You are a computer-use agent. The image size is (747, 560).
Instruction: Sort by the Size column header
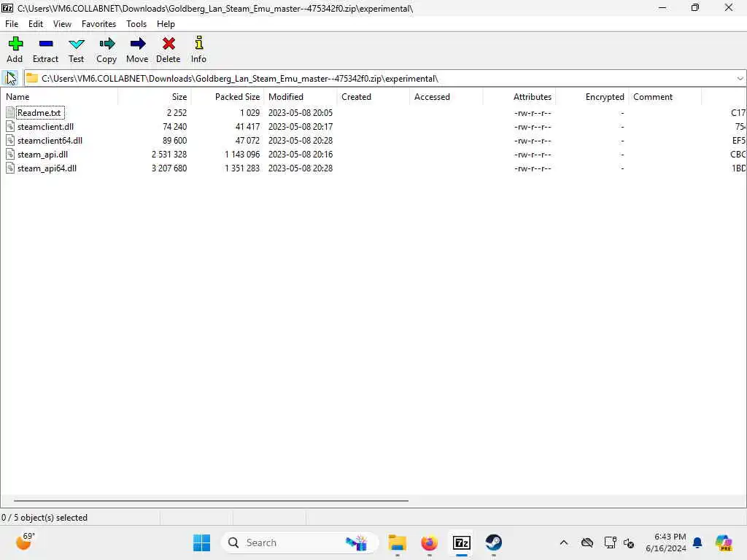pyautogui.click(x=155, y=97)
